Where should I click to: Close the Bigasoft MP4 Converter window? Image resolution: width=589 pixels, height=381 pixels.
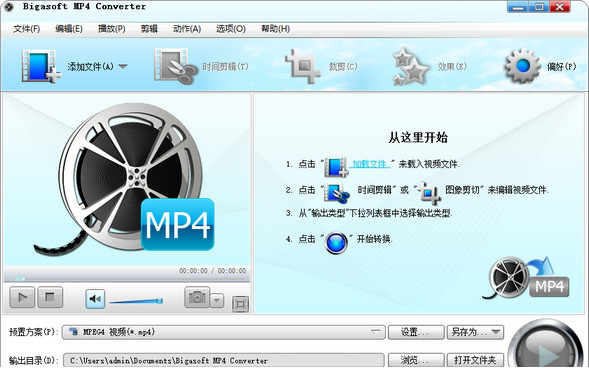(560, 7)
